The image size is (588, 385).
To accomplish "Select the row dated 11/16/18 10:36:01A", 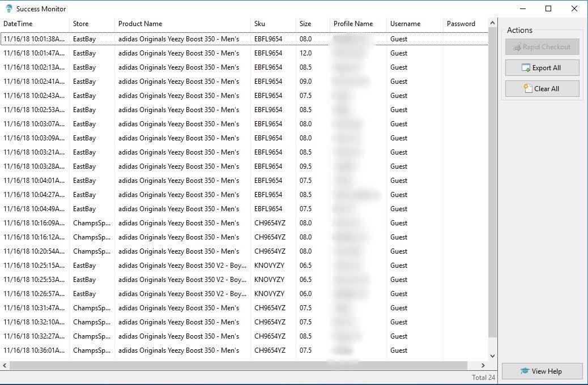I will [244, 350].
